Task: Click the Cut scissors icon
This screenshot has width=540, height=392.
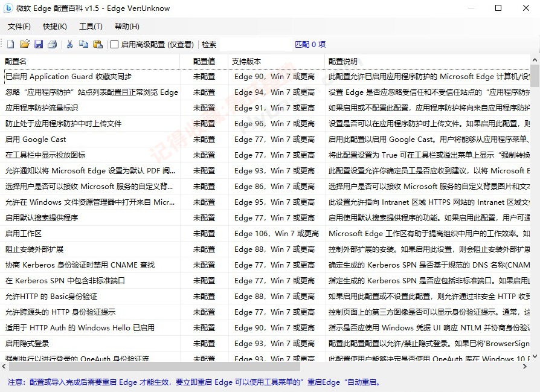Action: point(70,44)
